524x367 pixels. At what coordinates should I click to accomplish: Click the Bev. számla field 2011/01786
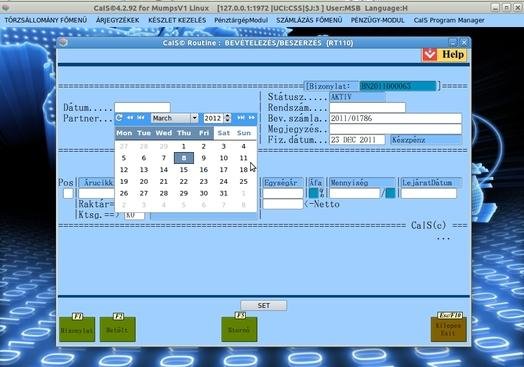(x=396, y=118)
